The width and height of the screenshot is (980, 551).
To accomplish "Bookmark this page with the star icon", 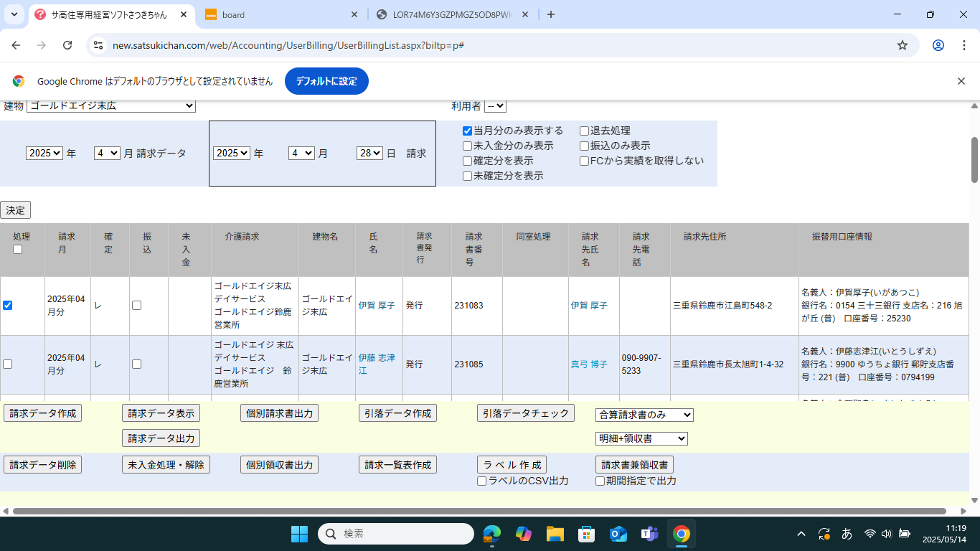I will tap(903, 45).
